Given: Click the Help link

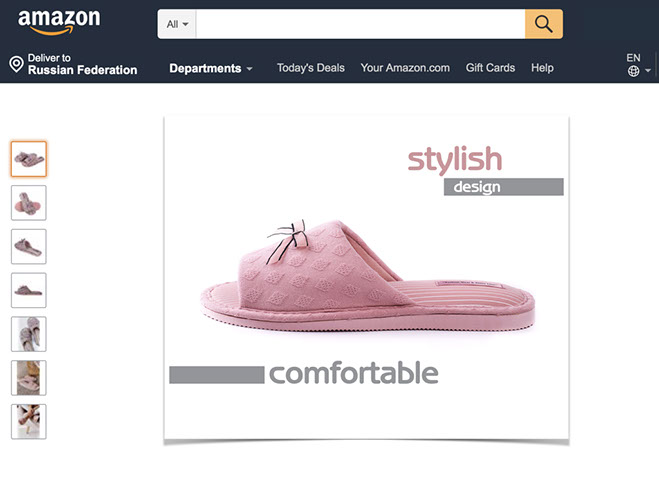Looking at the screenshot, I should (542, 68).
